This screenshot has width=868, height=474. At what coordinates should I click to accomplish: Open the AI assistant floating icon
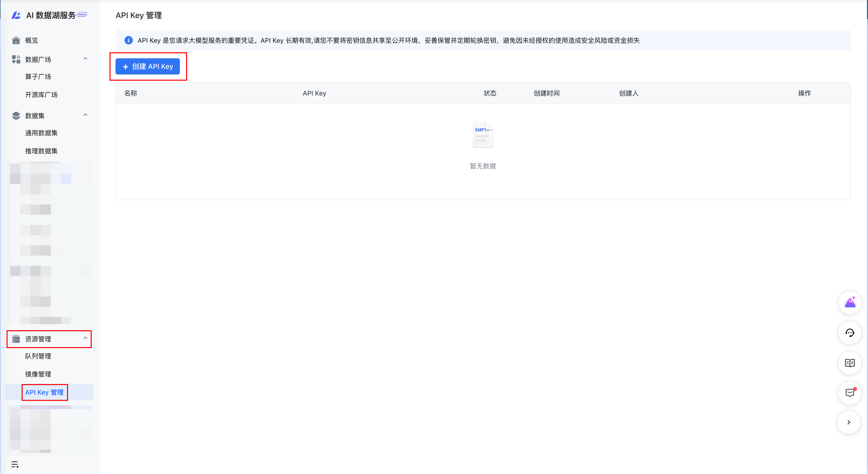[x=849, y=302]
